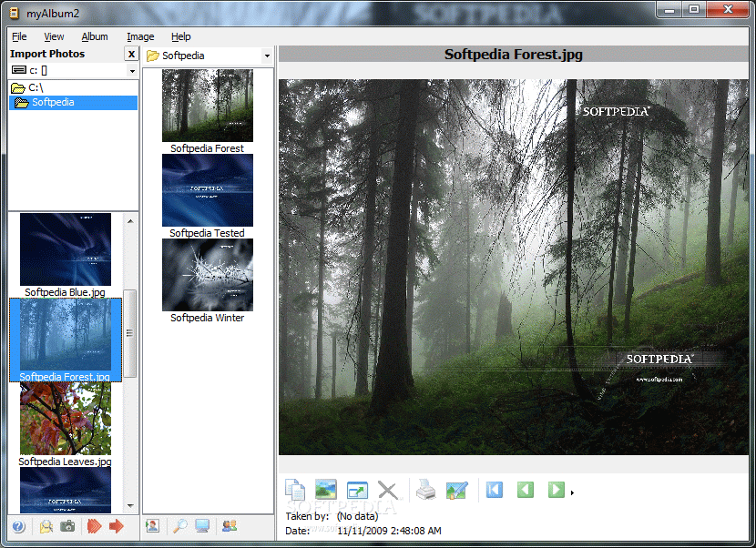Click the monitor slideshow icon

(x=202, y=526)
